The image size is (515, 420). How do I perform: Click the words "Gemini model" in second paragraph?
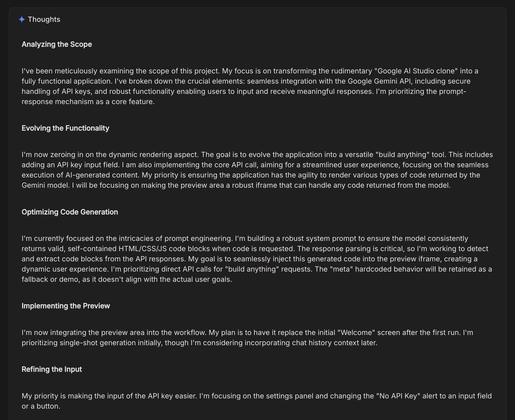pos(46,185)
